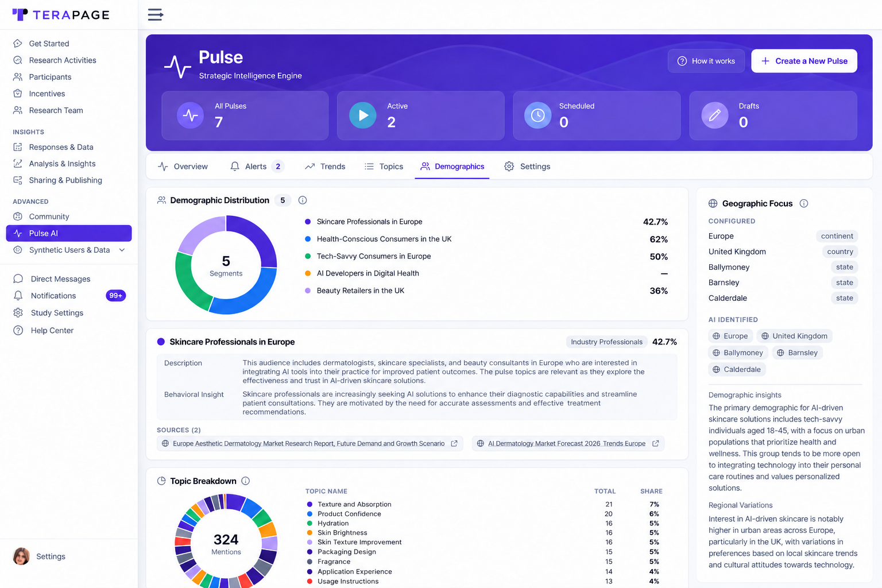882x588 pixels.
Task: Click the green dot for Tech-Savvy Consumers in Europe
Action: [x=308, y=256]
